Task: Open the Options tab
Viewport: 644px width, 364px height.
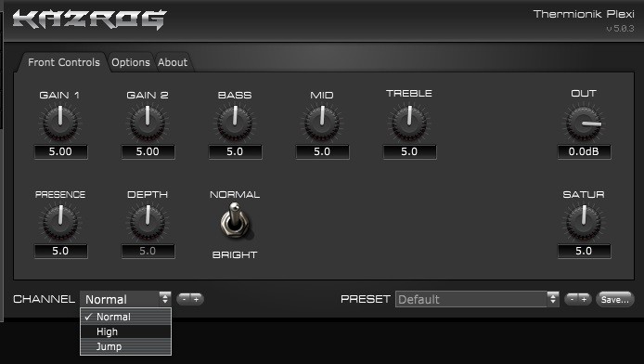Action: coord(131,62)
